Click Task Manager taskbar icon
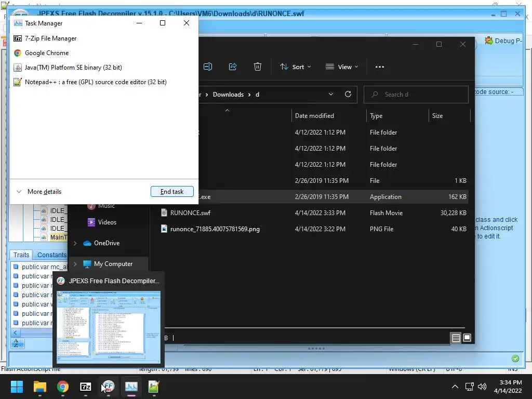Image resolution: width=532 pixels, height=399 pixels. tap(131, 387)
